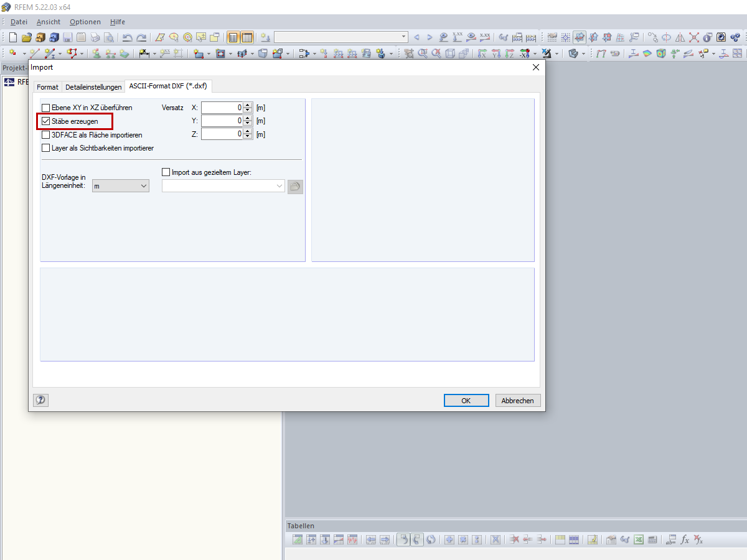Open the load case combo box in the top toolbar
The height and width of the screenshot is (560, 747).
tap(341, 37)
